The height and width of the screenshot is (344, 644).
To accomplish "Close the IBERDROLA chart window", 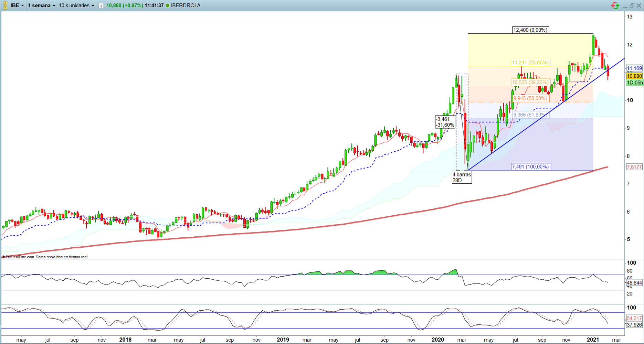I will (x=639, y=6).
